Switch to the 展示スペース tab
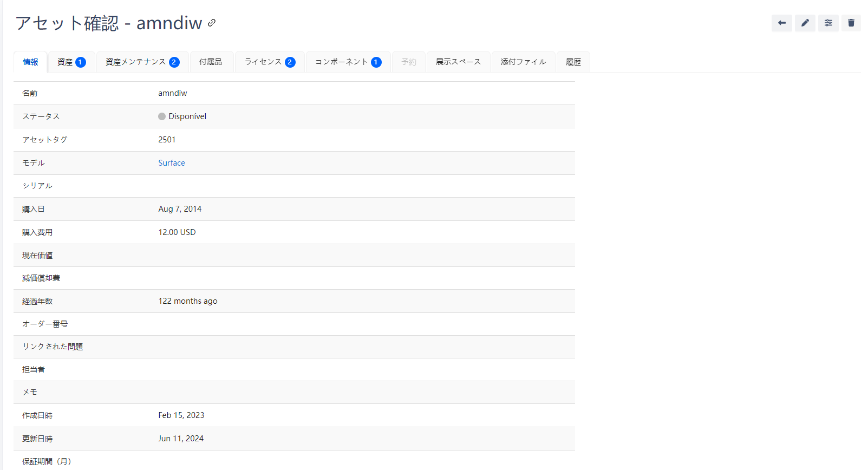868x470 pixels. coord(458,62)
